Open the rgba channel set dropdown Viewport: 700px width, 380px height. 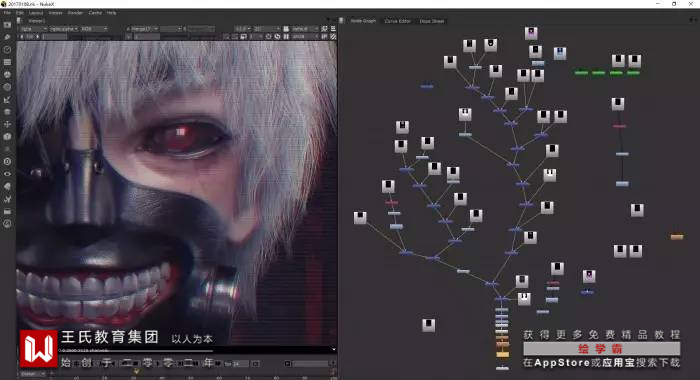[33, 29]
